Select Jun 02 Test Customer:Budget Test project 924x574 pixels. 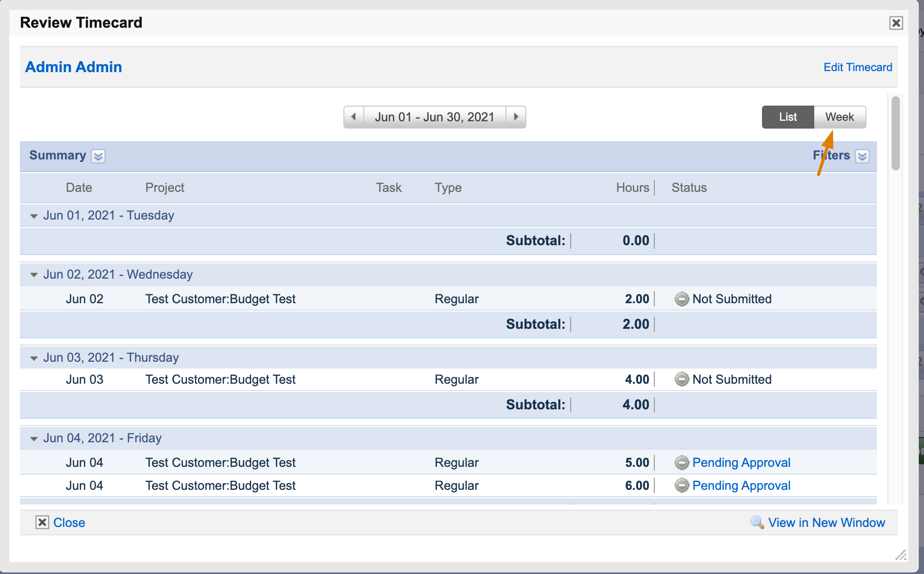click(x=221, y=299)
